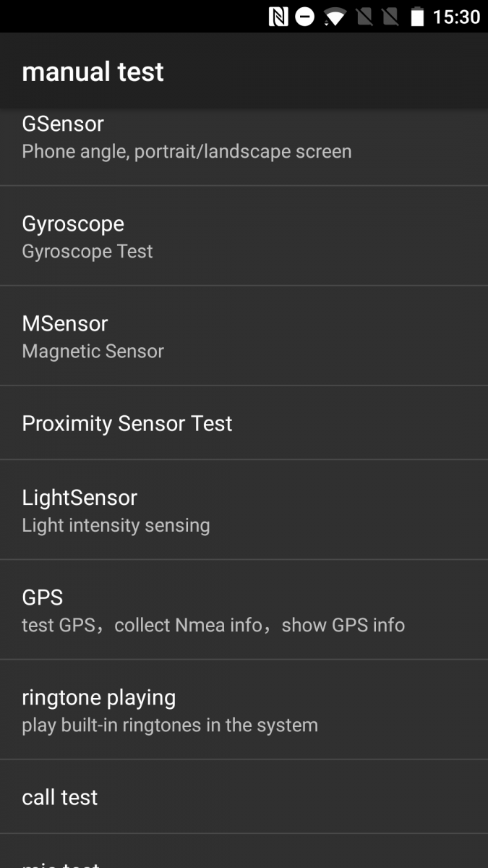Open the ringtone playing test
The height and width of the screenshot is (868, 488).
click(244, 710)
